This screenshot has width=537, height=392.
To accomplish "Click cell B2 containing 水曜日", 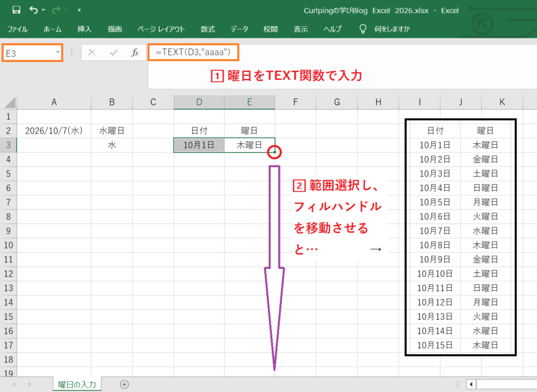I will (112, 131).
